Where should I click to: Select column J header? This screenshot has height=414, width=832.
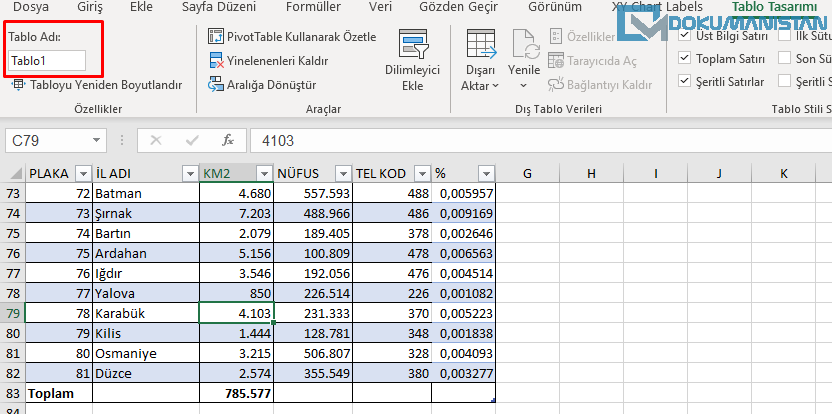tap(719, 174)
